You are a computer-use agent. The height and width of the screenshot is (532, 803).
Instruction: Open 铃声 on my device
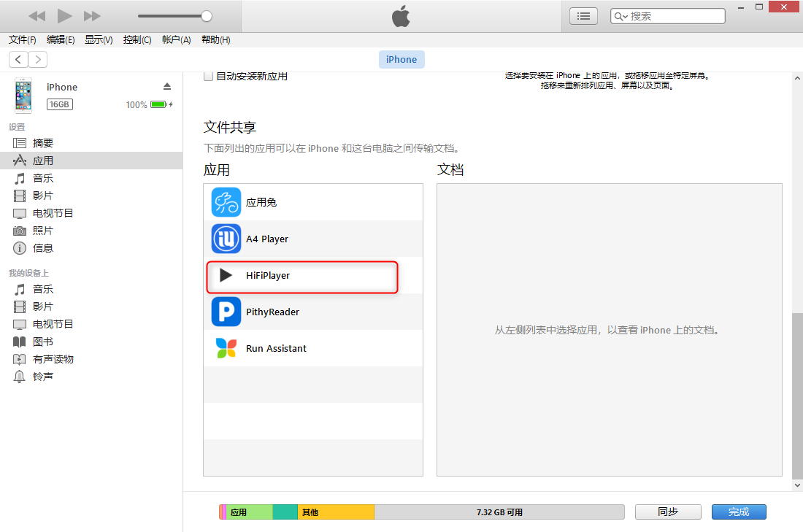(x=91, y=377)
